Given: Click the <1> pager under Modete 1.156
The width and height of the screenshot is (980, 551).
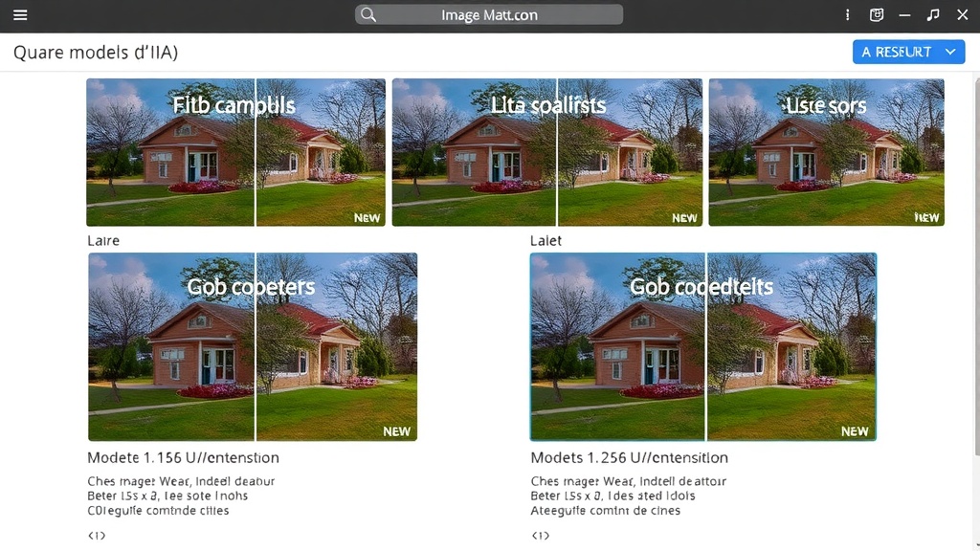Looking at the screenshot, I should point(97,536).
